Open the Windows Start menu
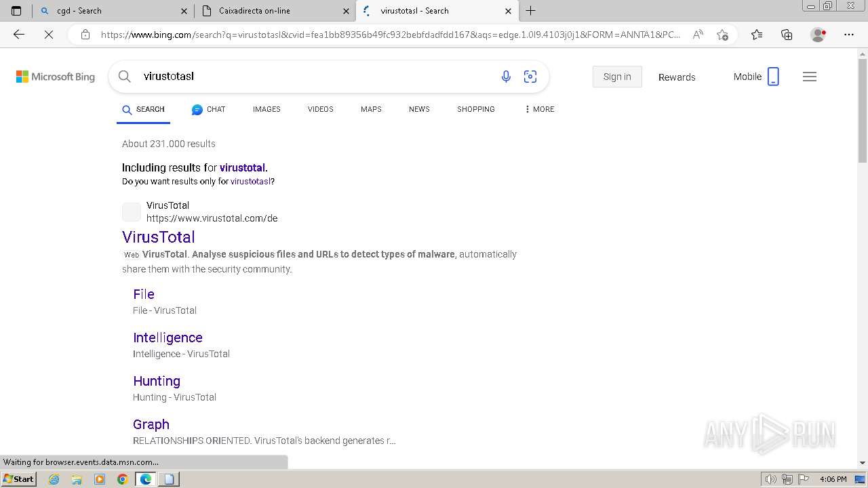 pyautogui.click(x=18, y=479)
